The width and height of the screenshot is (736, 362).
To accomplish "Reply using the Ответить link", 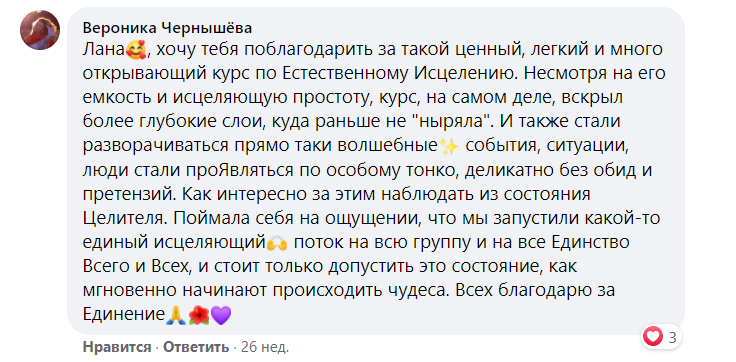I will [x=196, y=347].
